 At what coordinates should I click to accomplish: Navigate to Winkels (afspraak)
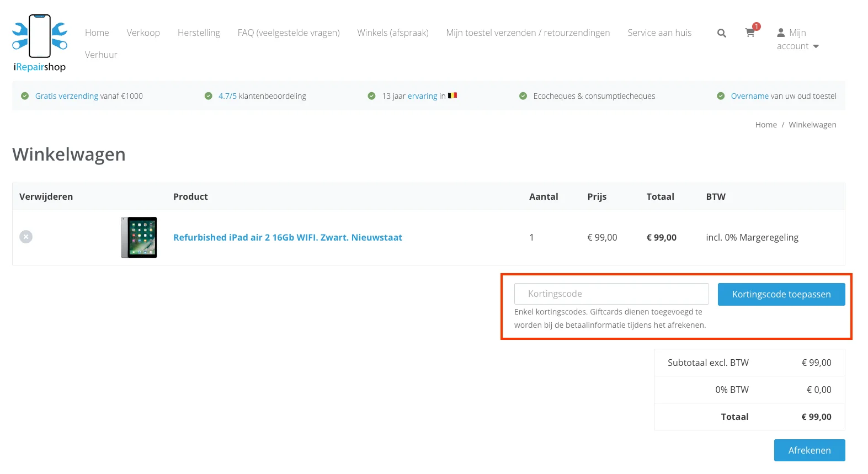[x=393, y=33]
